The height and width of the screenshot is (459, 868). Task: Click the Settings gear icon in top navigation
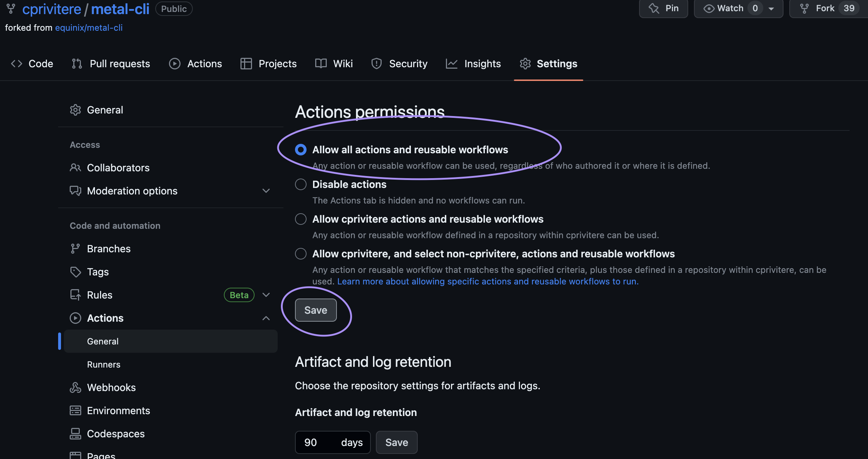[x=525, y=64]
